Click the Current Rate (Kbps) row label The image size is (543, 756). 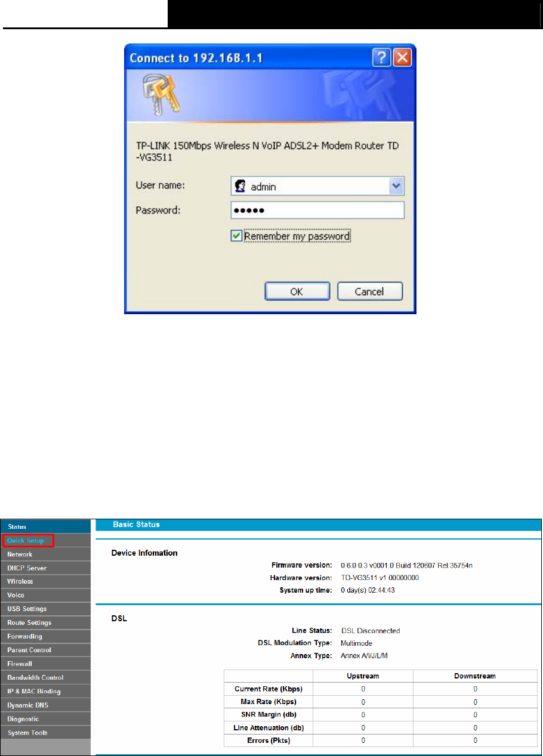[269, 689]
